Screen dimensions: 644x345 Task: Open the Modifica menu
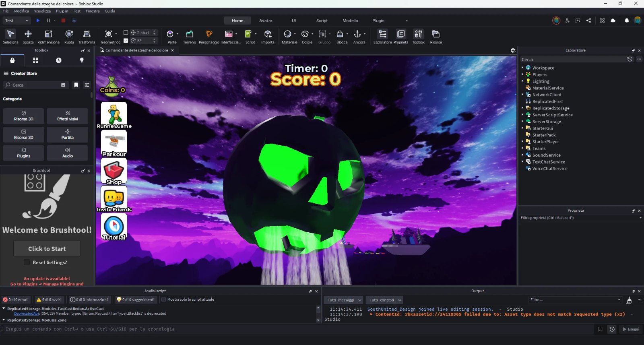pyautogui.click(x=21, y=11)
